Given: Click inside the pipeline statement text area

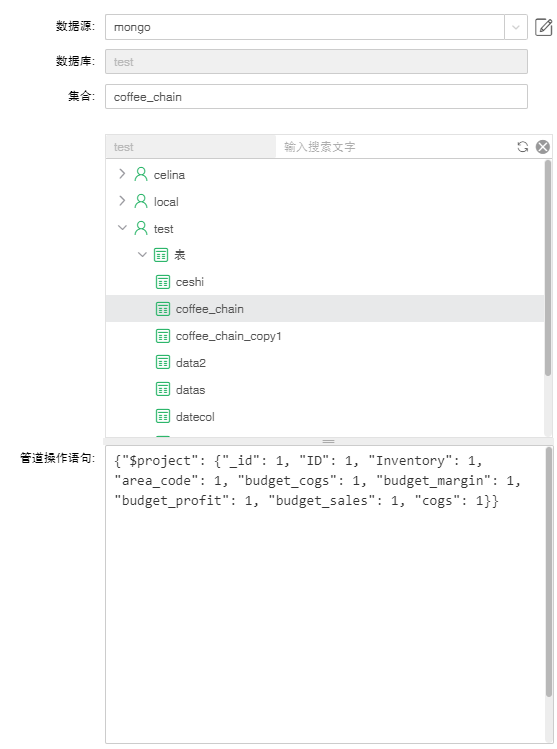Looking at the screenshot, I should 326,595.
